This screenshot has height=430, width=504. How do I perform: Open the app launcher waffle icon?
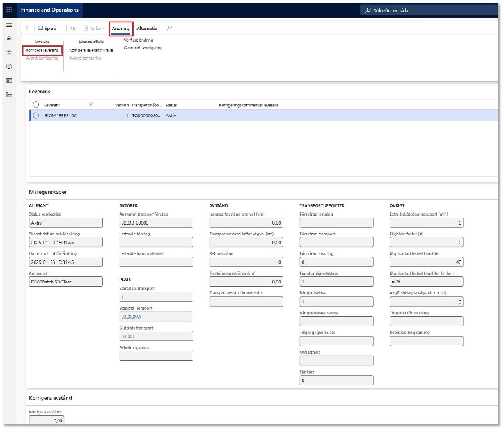9,10
